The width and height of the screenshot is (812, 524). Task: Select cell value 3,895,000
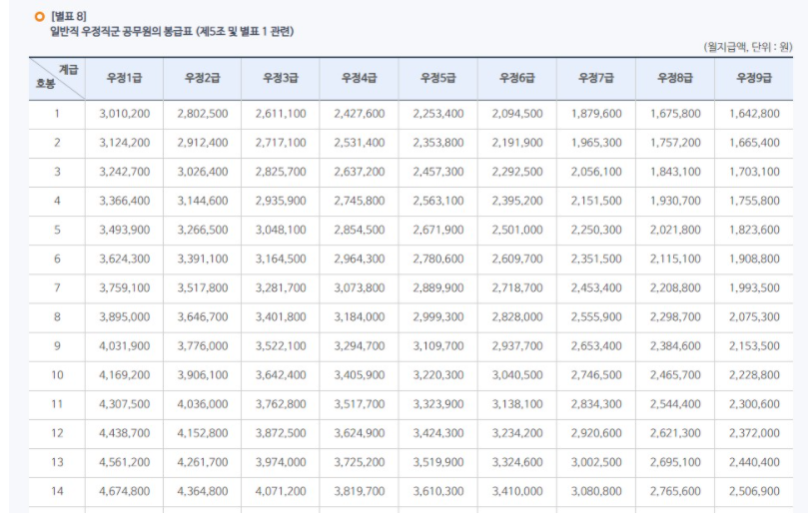coord(124,317)
